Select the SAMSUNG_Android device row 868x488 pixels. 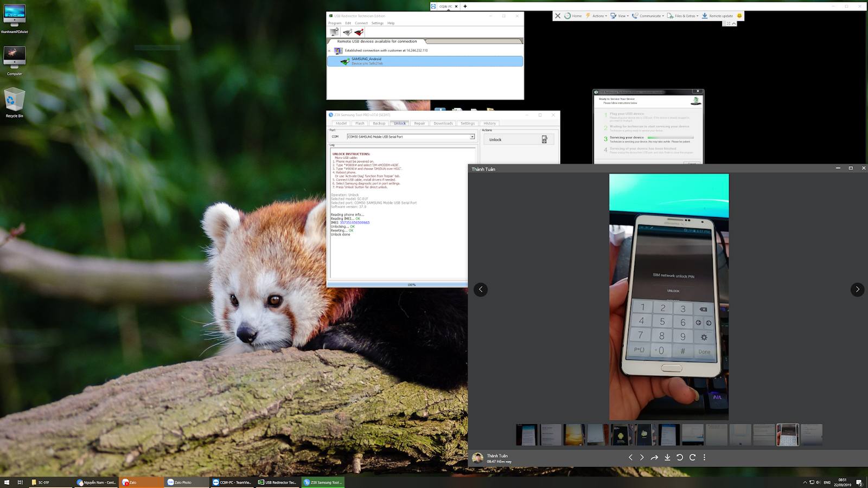coord(425,61)
